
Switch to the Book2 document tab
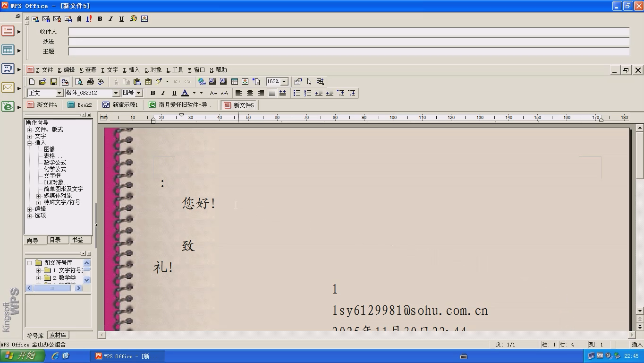80,105
